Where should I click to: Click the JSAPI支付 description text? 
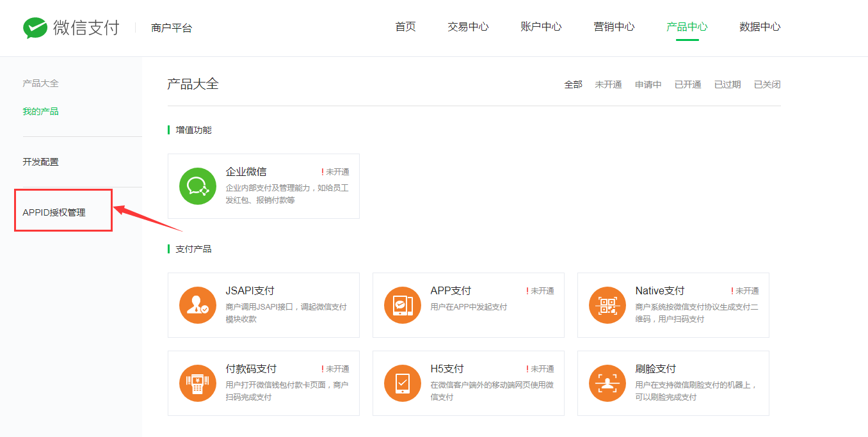point(286,313)
